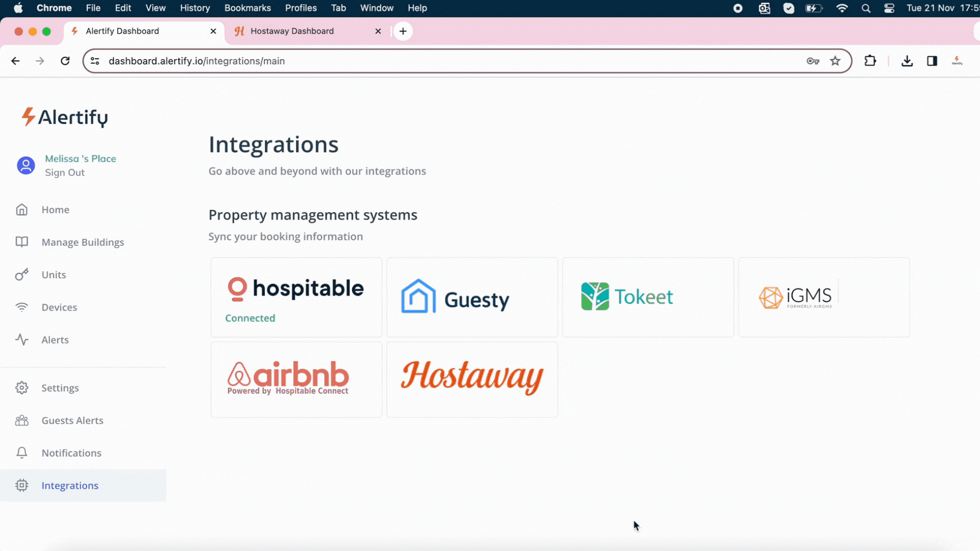Open Manage Buildings book icon
The width and height of the screenshot is (980, 551).
point(21,242)
